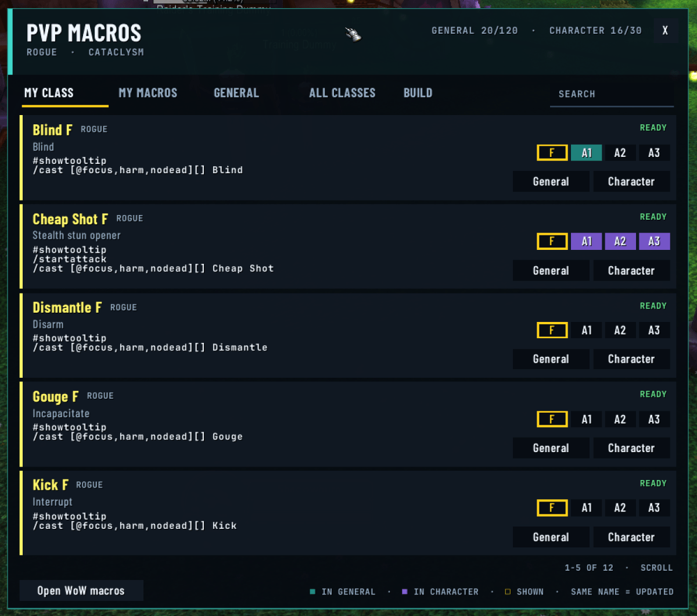This screenshot has height=616, width=697.
Task: Add Cheap Shot F to Character macros
Action: pos(631,270)
